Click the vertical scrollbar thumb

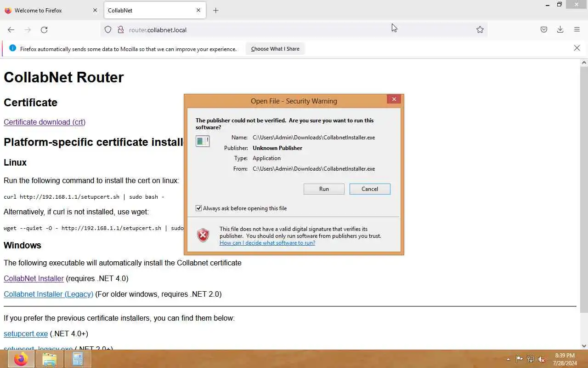tap(584, 190)
